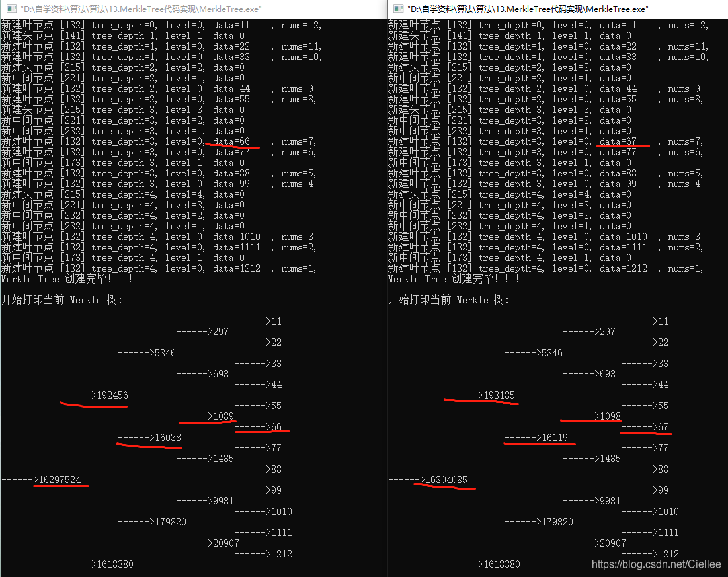Click leaf 66 in the left tree
The image size is (728, 577).
tap(276, 426)
